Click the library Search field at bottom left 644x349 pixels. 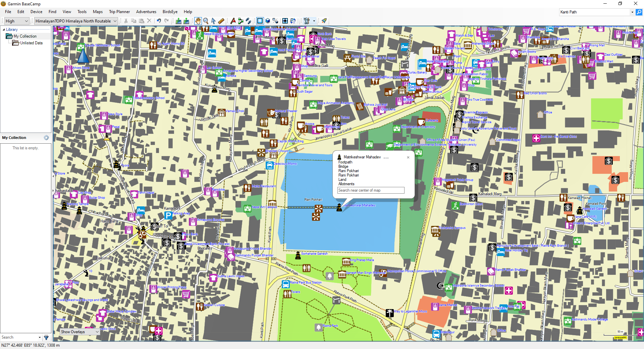[19, 337]
